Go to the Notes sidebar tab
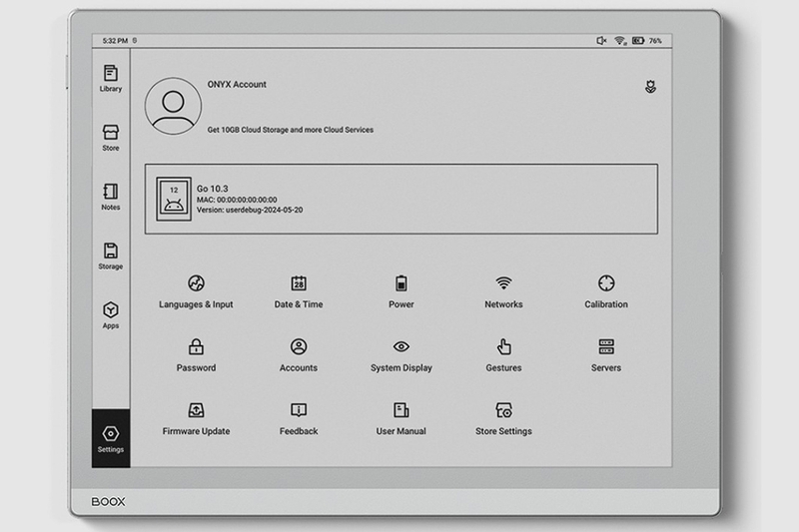 (x=111, y=197)
